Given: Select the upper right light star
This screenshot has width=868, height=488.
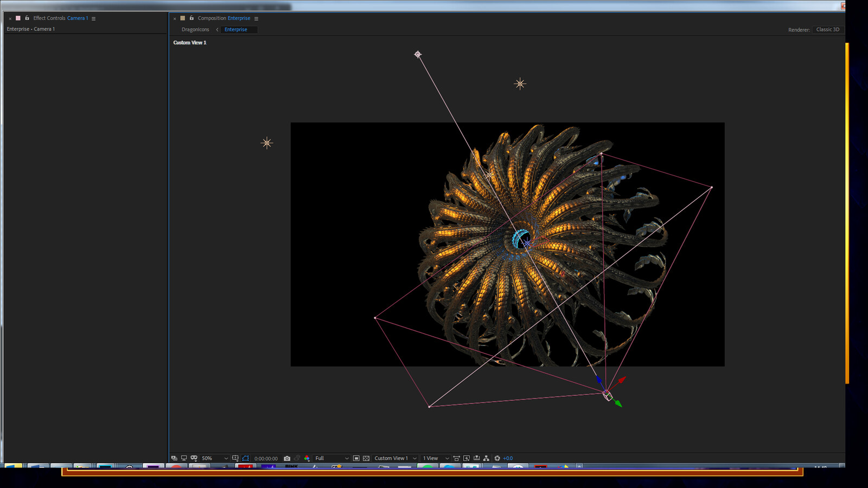Looking at the screenshot, I should point(520,84).
